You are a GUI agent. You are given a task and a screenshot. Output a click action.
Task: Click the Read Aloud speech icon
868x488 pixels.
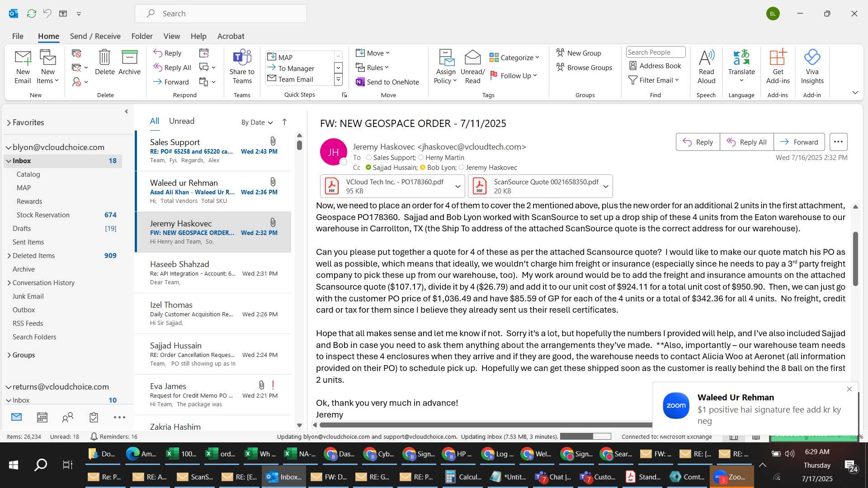[706, 66]
